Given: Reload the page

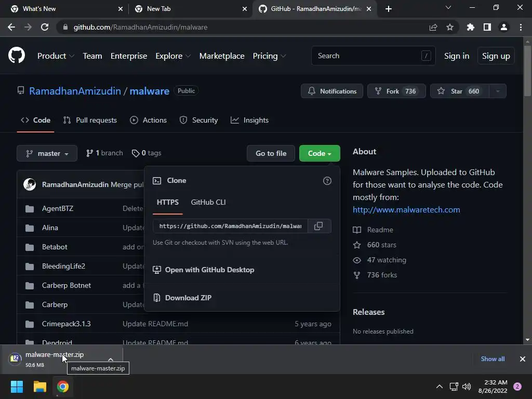Looking at the screenshot, I should [x=45, y=27].
